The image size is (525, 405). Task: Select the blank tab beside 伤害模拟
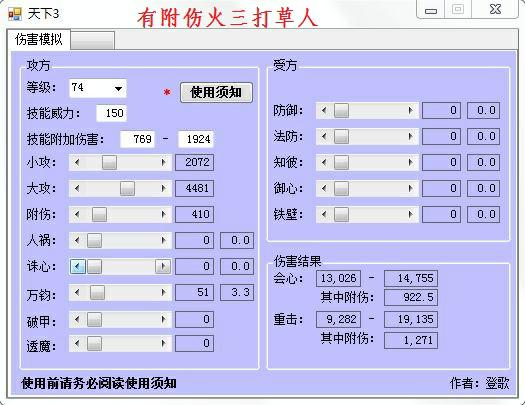[x=92, y=40]
